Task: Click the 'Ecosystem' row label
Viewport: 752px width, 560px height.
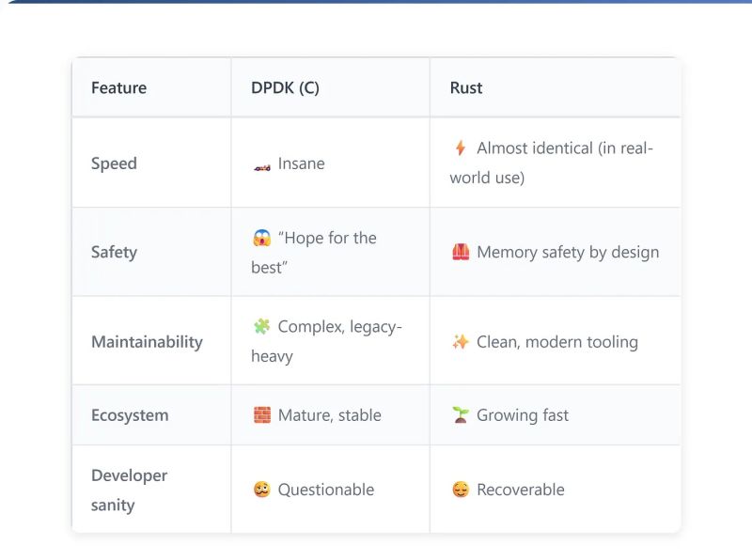Action: pyautogui.click(x=130, y=414)
